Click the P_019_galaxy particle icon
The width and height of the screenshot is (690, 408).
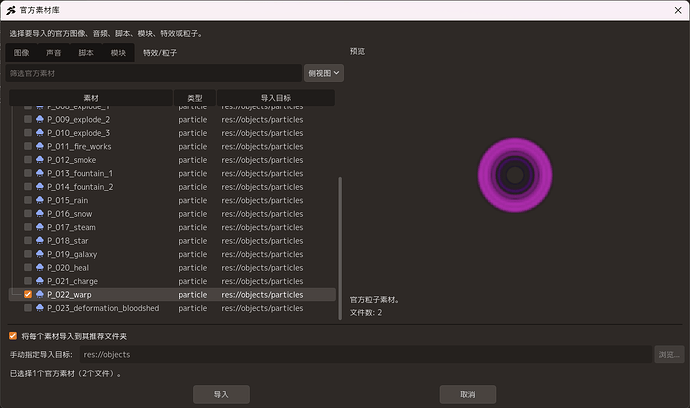click(40, 254)
